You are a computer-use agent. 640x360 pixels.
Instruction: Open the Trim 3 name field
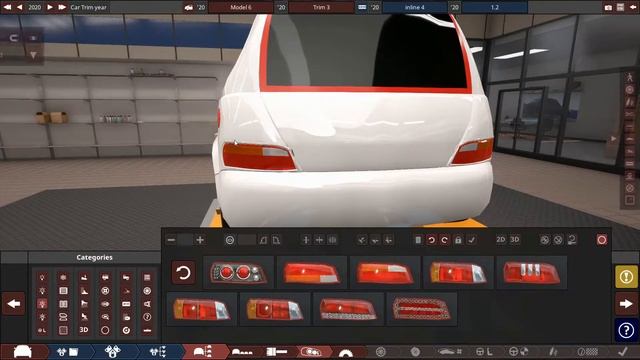[321, 7]
